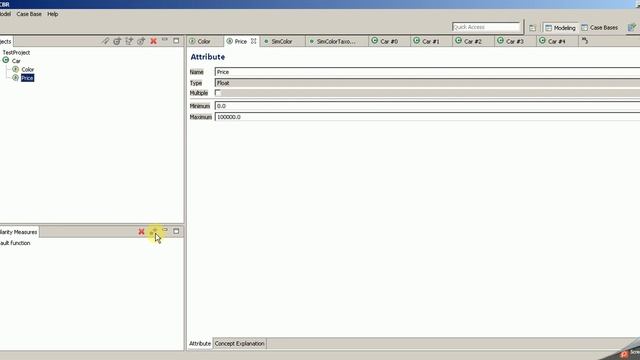
Task: Select the Price attribute in the tree
Action: coord(27,78)
